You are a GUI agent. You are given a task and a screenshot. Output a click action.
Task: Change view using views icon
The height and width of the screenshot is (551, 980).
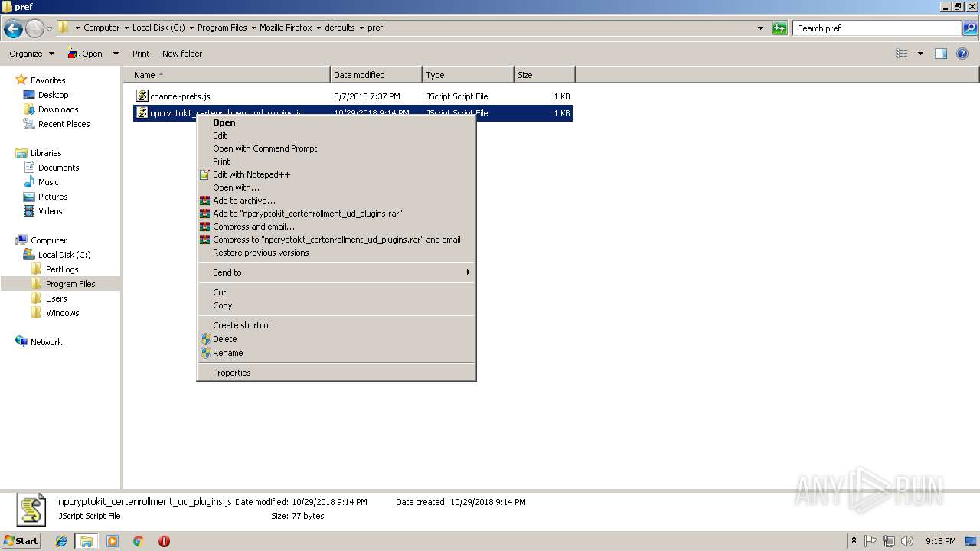(902, 54)
